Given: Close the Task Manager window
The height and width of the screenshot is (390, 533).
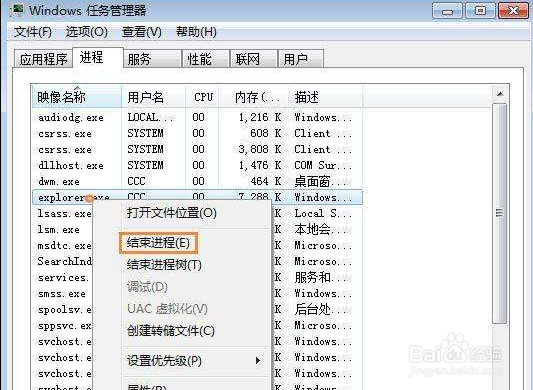Looking at the screenshot, I should pos(513,11).
